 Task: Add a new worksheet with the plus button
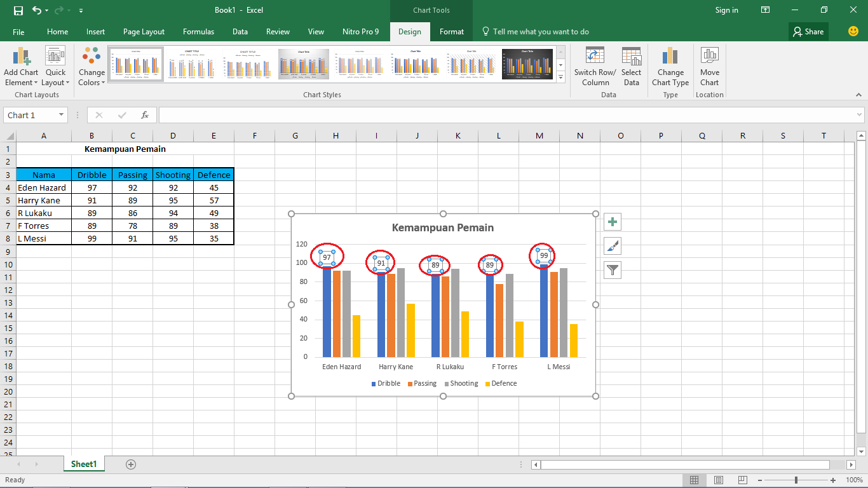click(130, 464)
